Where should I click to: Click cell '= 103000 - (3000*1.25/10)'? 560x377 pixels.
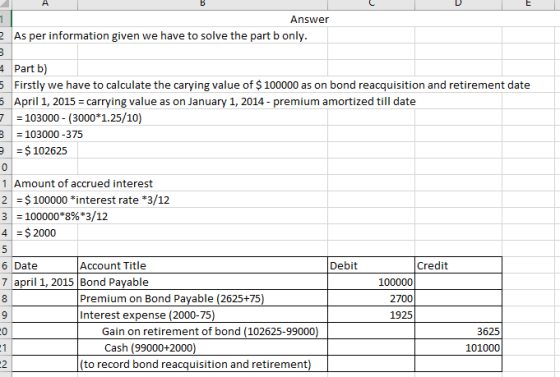(79, 118)
